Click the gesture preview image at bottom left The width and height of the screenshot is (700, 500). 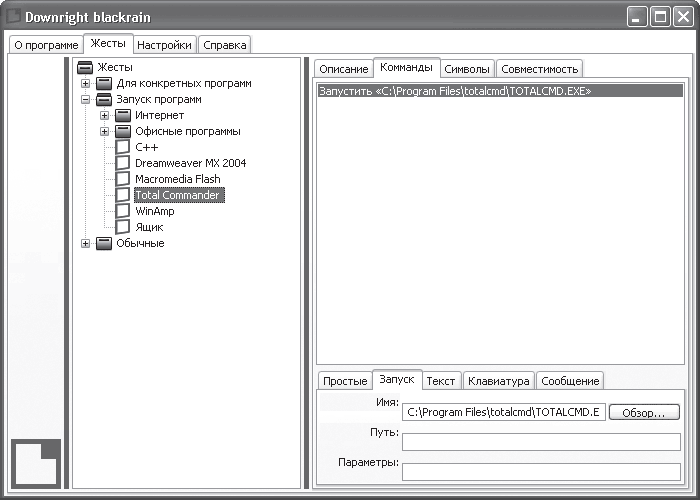[x=36, y=463]
